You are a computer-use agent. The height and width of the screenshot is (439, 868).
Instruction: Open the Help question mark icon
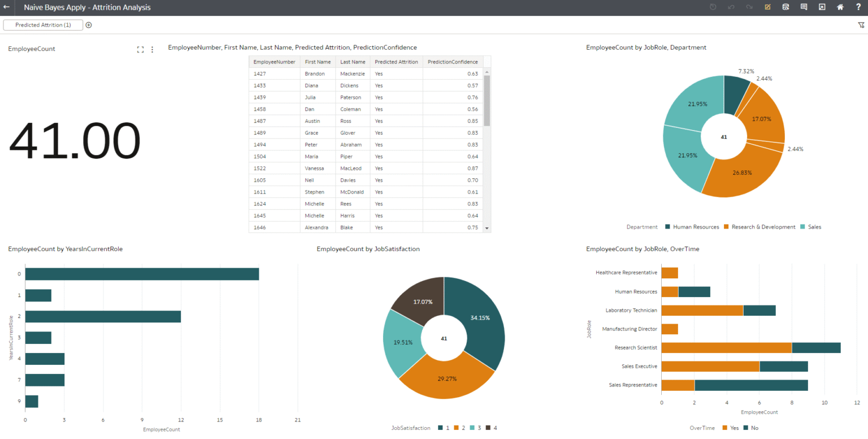[858, 7]
